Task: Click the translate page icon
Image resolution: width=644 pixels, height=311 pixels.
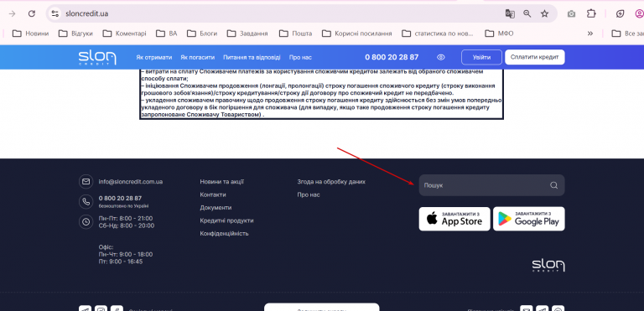Action: point(510,13)
